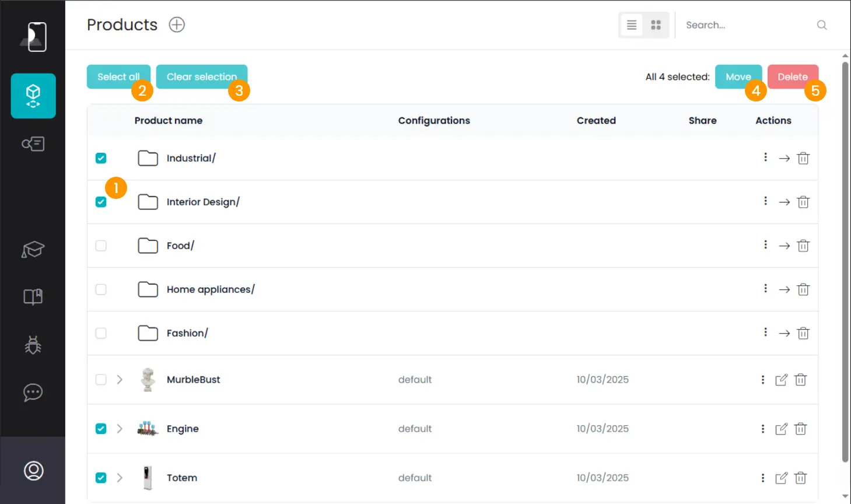Switch to list view layout
The image size is (851, 504).
point(632,25)
